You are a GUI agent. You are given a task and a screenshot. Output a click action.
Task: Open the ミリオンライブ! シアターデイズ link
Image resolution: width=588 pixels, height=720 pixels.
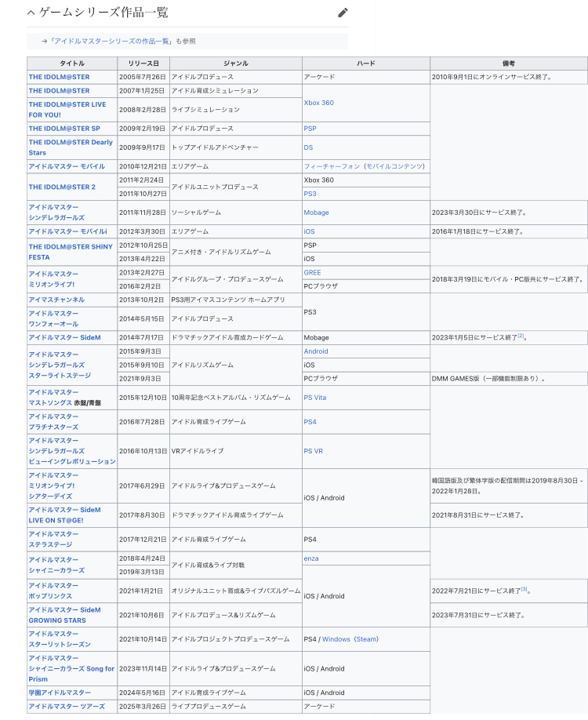(x=54, y=485)
